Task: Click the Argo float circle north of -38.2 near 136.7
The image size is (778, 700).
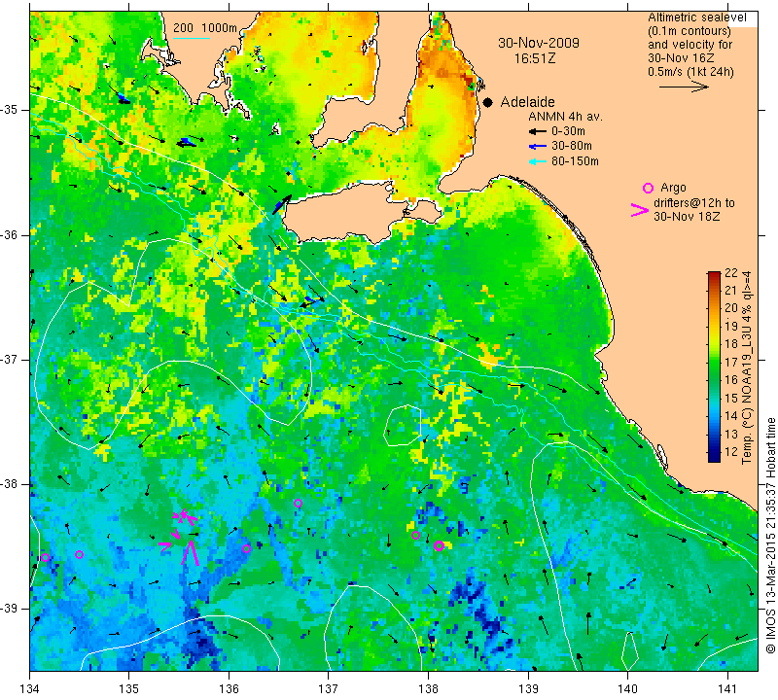Action: click(298, 503)
